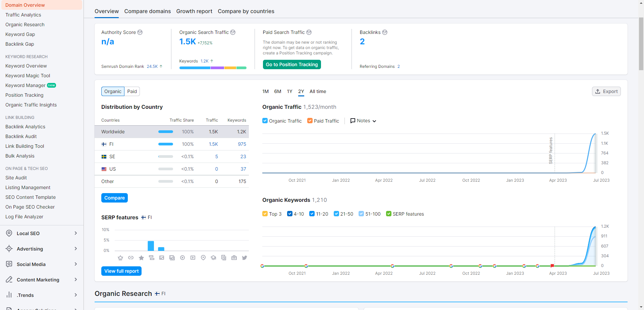Open the Notes dropdown
Screen dimensions: 644x310
point(363,121)
